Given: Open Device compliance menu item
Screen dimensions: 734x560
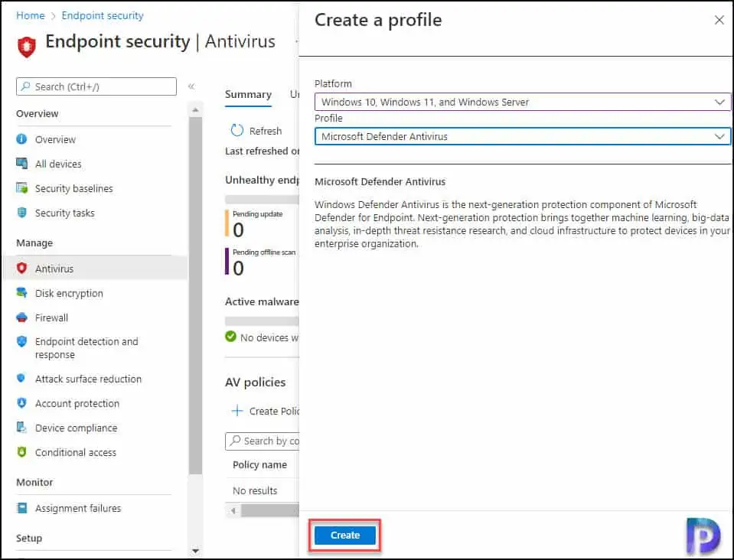Looking at the screenshot, I should [77, 428].
